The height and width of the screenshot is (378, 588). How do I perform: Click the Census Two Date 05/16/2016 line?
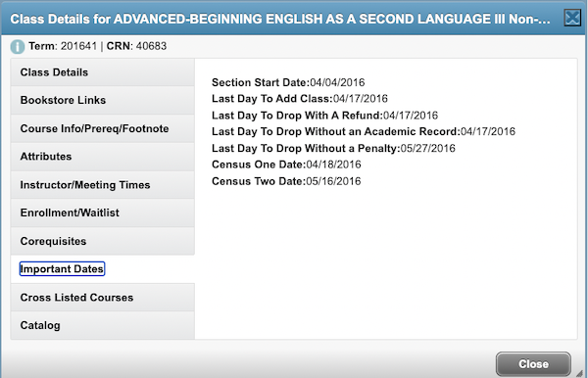[x=286, y=181]
